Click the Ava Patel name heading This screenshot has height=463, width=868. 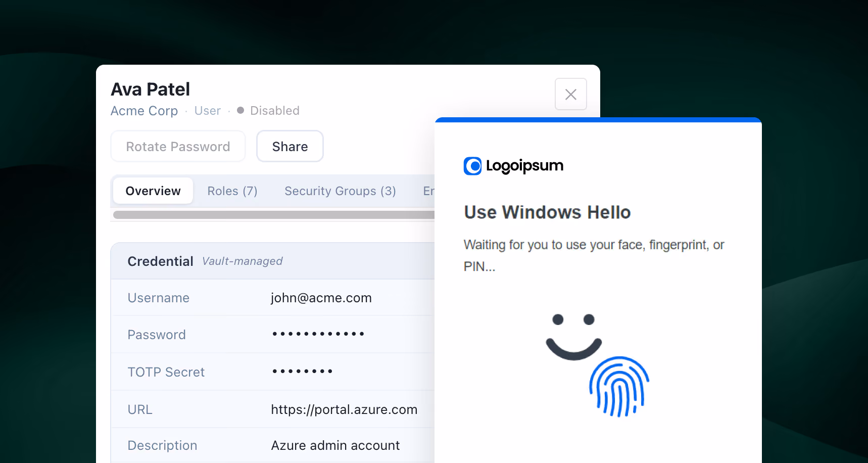(151, 89)
